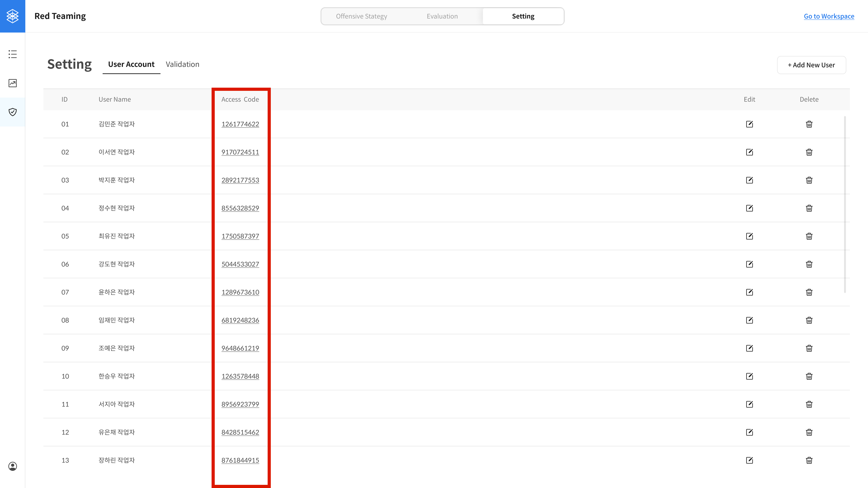Open access code 6819248236

tap(240, 320)
